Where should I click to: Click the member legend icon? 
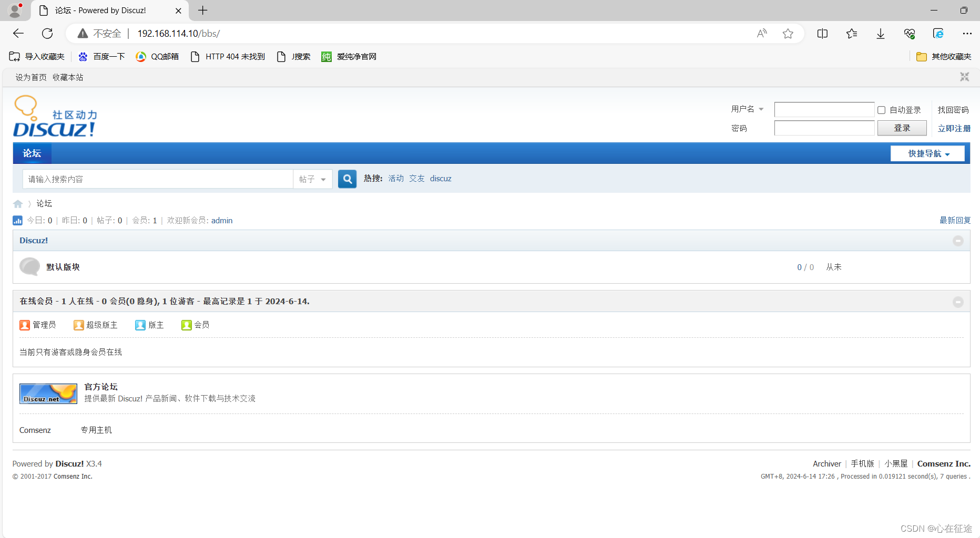coord(186,325)
